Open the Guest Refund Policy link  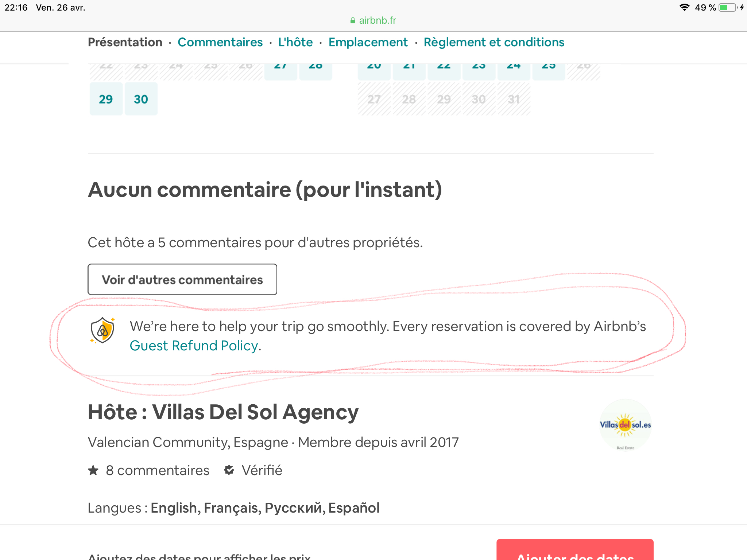click(x=194, y=346)
